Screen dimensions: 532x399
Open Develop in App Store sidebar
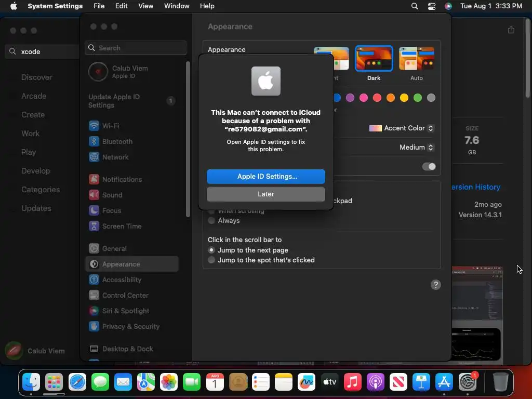coord(36,171)
